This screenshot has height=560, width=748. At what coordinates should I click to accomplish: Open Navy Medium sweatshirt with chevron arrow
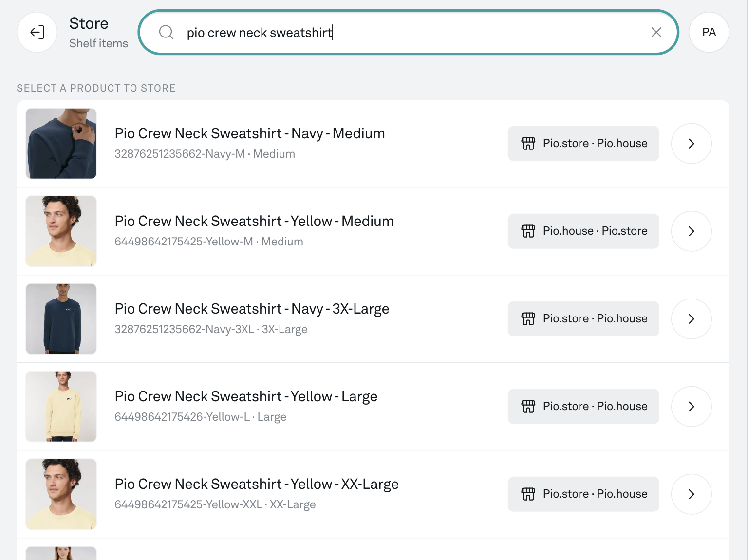pos(691,144)
